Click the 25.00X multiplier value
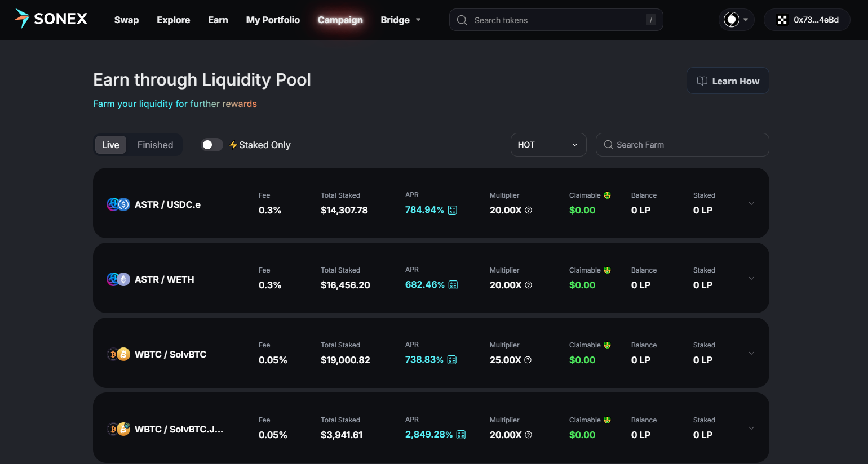 (x=506, y=360)
